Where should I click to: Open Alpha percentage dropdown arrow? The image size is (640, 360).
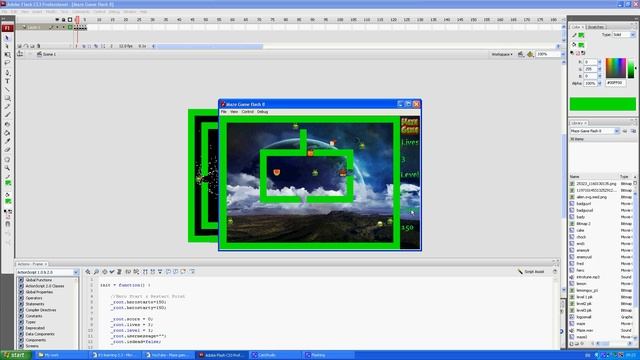[x=600, y=83]
